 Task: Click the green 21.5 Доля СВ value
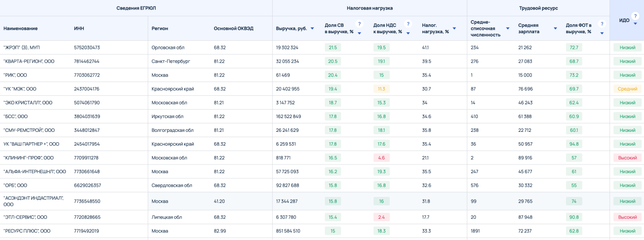(x=333, y=47)
